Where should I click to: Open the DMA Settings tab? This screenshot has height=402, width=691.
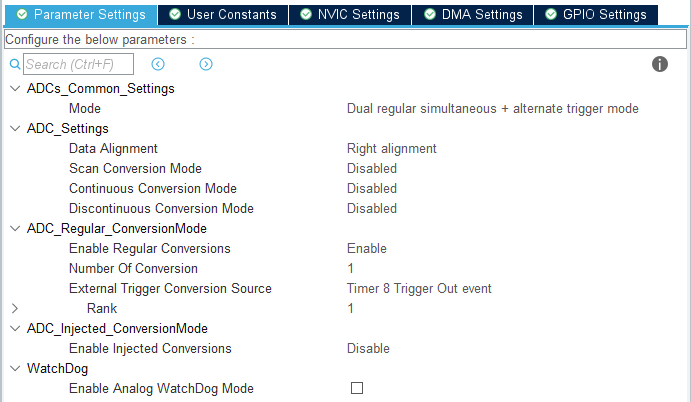tap(472, 15)
